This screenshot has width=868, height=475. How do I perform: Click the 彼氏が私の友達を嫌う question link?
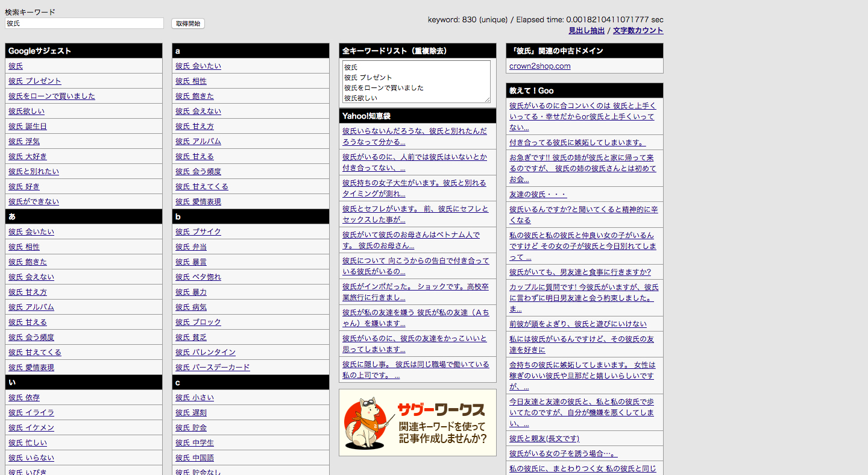pyautogui.click(x=416, y=318)
